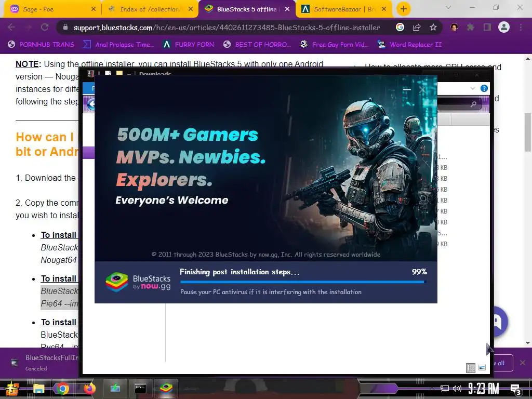Go back to the previous page in Chrome

pyautogui.click(x=11, y=27)
